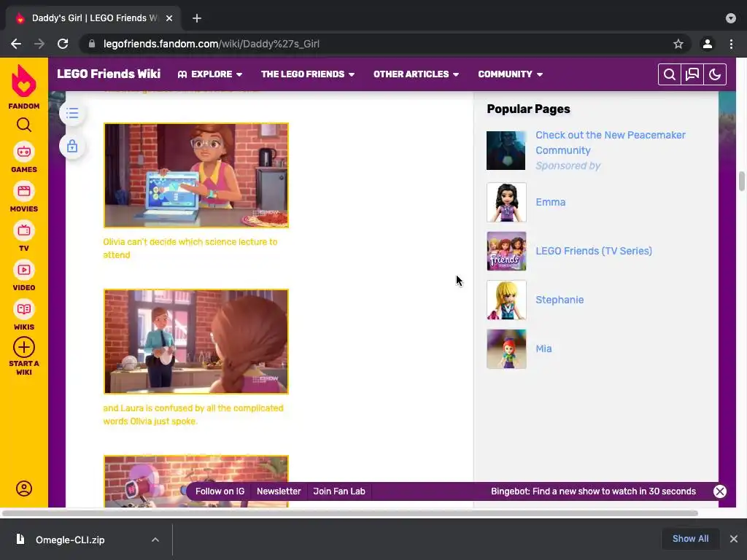Viewport: 747px width, 560px height.
Task: Click Stephanie thumbnail image
Action: pyautogui.click(x=506, y=300)
